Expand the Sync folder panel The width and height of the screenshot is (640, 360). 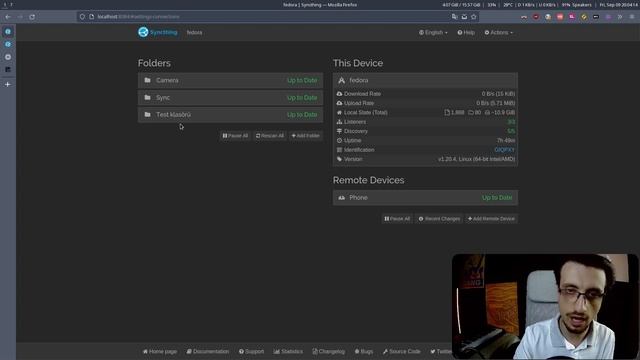point(230,98)
